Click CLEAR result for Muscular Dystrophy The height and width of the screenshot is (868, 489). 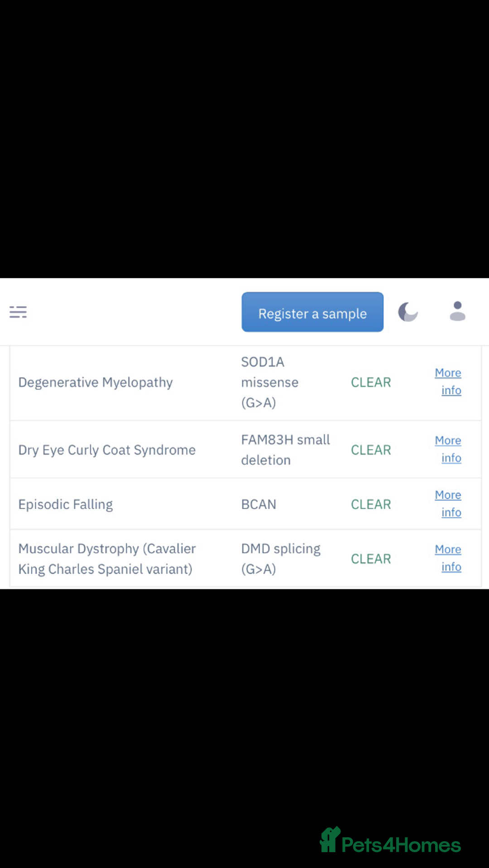371,559
